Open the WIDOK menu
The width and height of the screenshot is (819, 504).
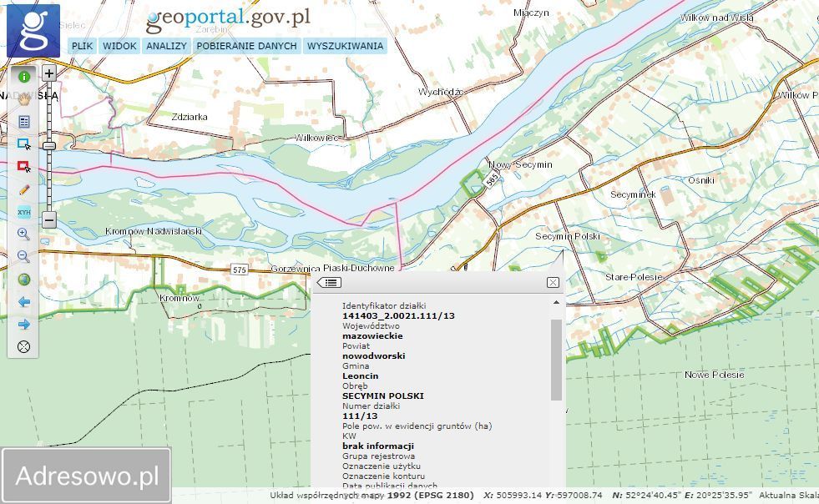[x=119, y=46]
